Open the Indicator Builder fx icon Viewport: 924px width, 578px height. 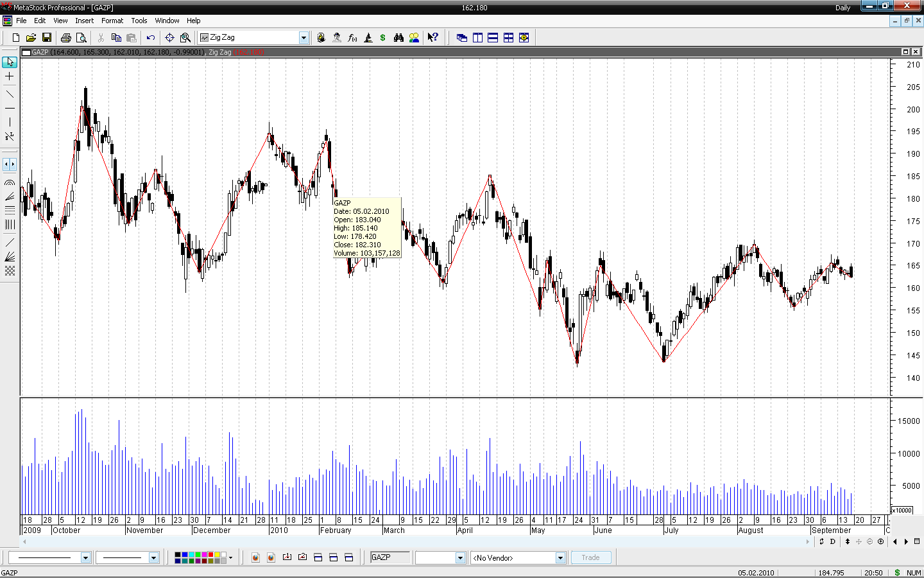[352, 38]
